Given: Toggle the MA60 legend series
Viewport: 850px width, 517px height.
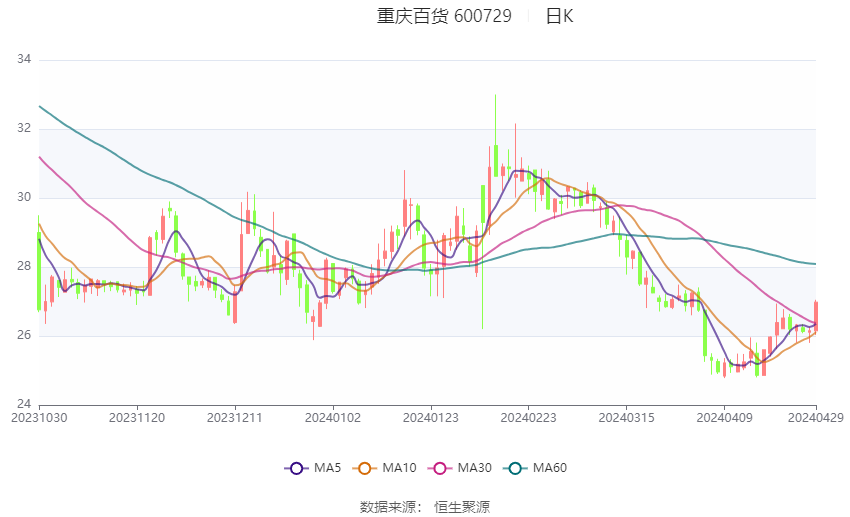Looking at the screenshot, I should coord(535,468).
